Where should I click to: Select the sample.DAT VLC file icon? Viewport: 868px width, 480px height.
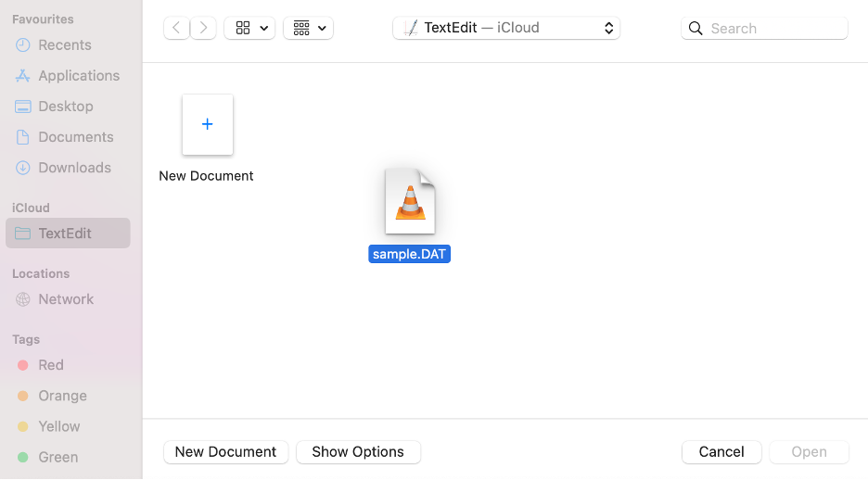click(410, 201)
